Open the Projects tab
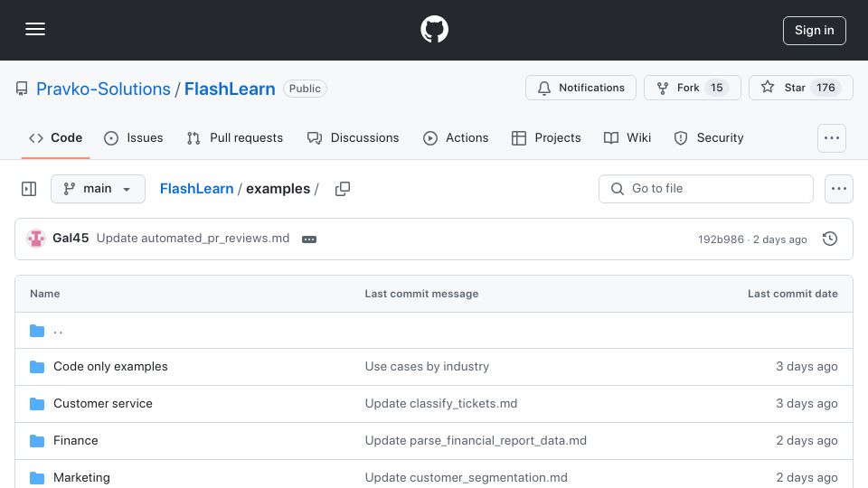Viewport: 868px width, 488px height. (546, 137)
